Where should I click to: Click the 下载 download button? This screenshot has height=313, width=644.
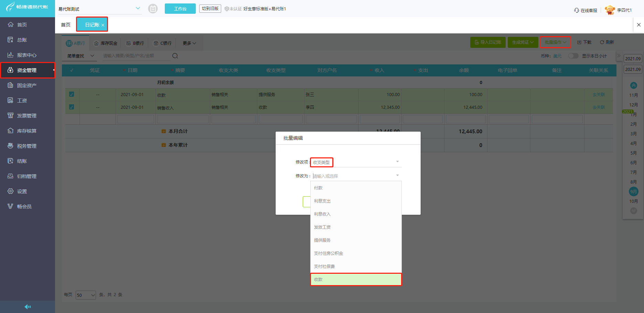[x=584, y=42]
